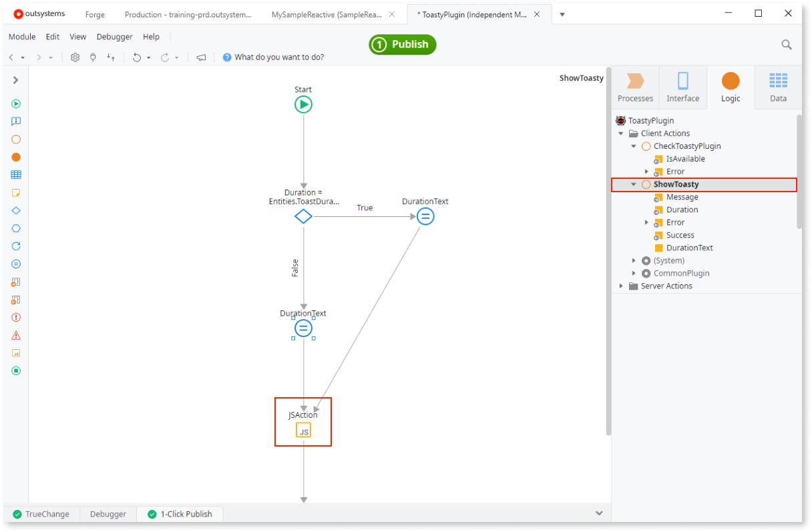Switch to the Interface tab
Viewport: 812px width, 532px height.
tap(682, 87)
